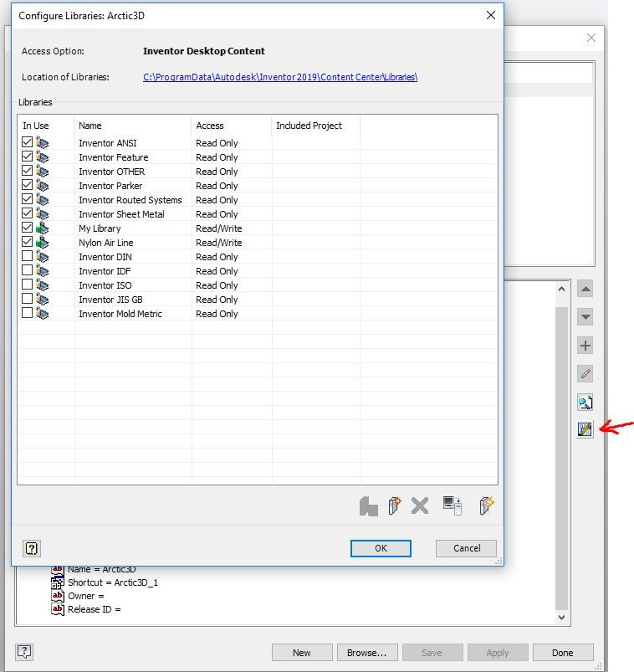Click Browse... button in Projects window
Viewport: 634px width, 672px height.
click(x=367, y=652)
